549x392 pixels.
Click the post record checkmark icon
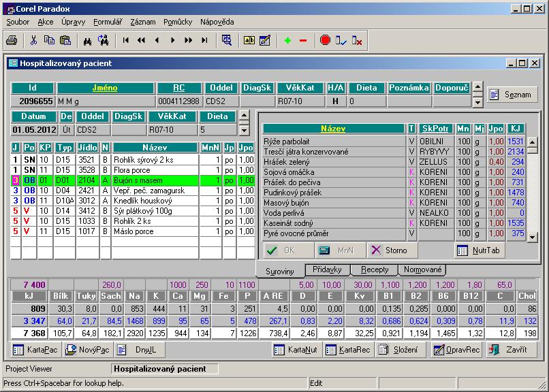[341, 41]
